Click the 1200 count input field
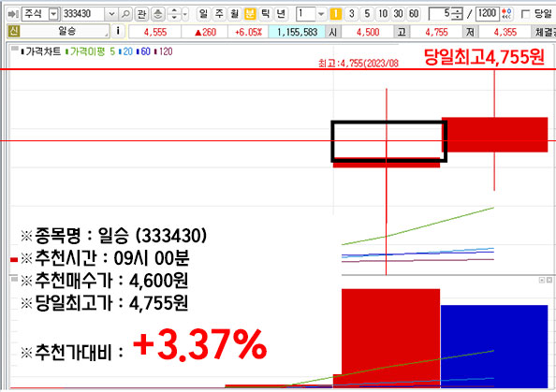The image size is (556, 392). point(487,14)
